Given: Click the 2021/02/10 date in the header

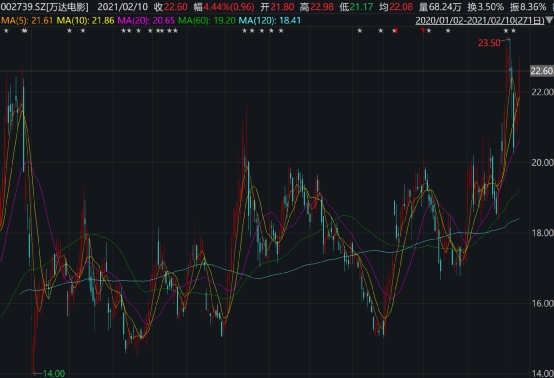Looking at the screenshot, I should click(122, 7).
